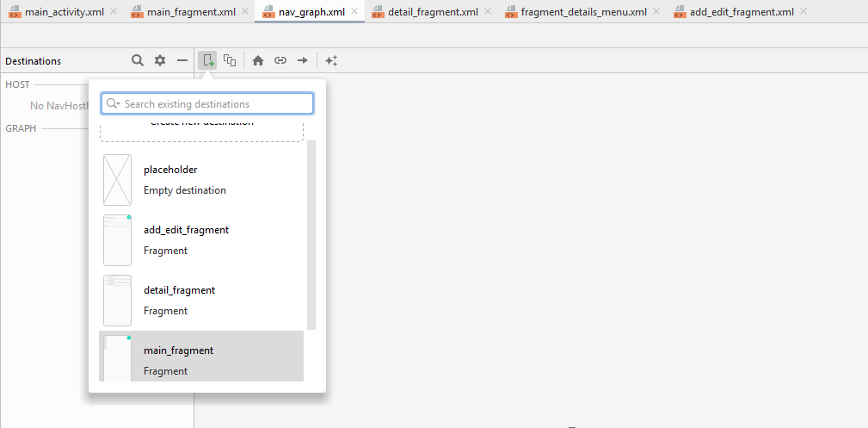Click the detail_fragment layout thumbnail
The height and width of the screenshot is (428, 868).
coord(117,301)
